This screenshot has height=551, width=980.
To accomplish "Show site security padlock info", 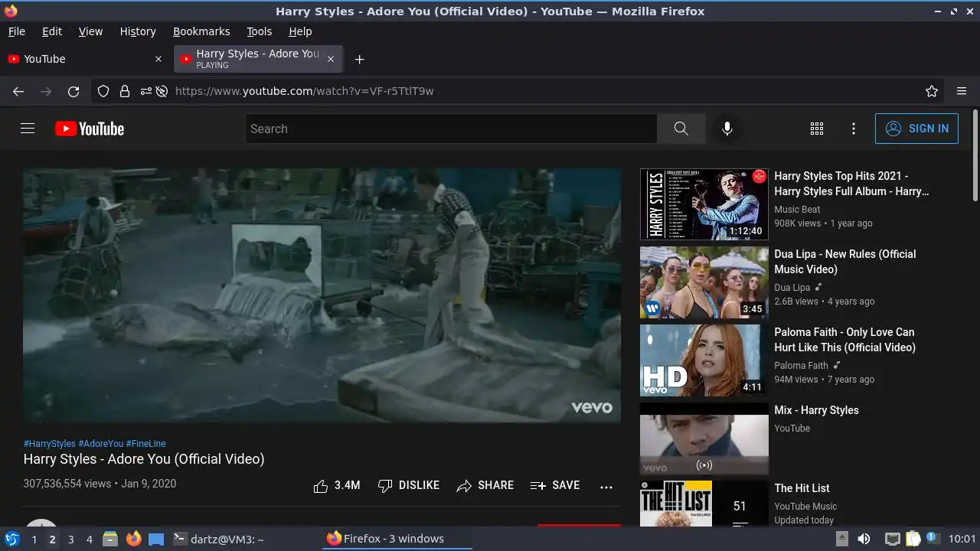I will [124, 91].
